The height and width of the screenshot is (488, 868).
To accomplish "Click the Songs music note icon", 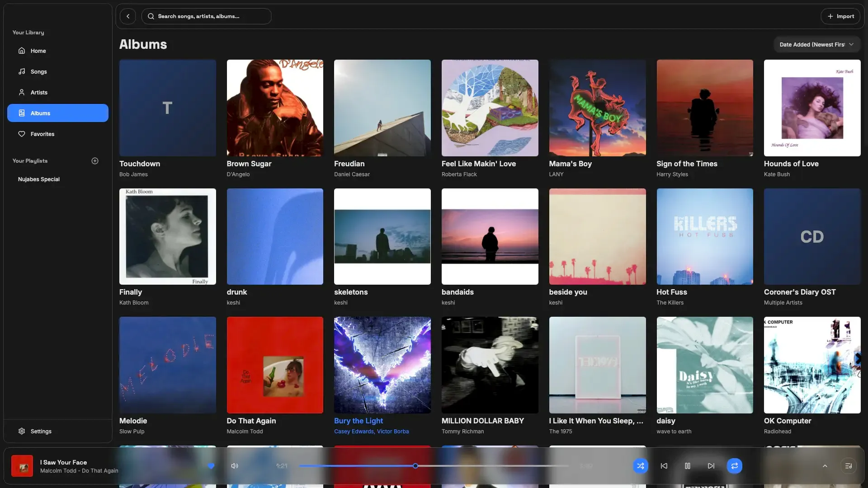I will pyautogui.click(x=22, y=71).
